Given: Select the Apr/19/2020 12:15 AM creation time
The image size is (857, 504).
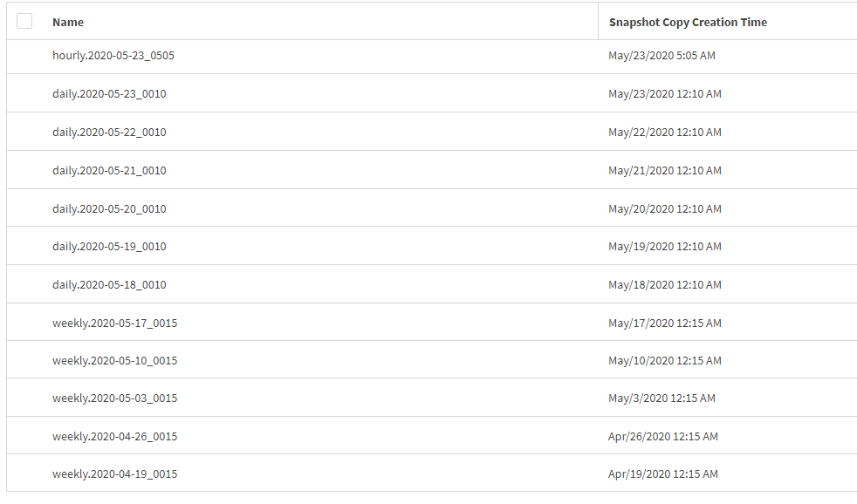Looking at the screenshot, I should (663, 474).
